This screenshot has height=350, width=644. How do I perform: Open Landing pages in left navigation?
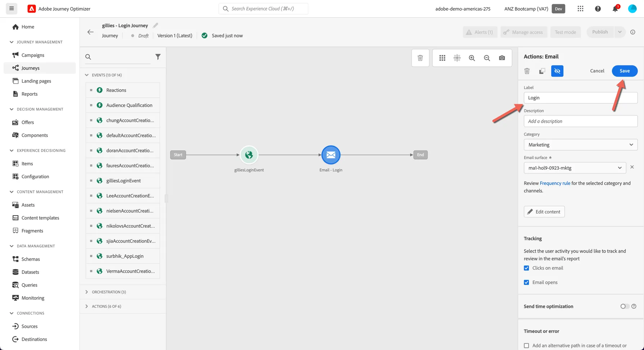(x=36, y=81)
